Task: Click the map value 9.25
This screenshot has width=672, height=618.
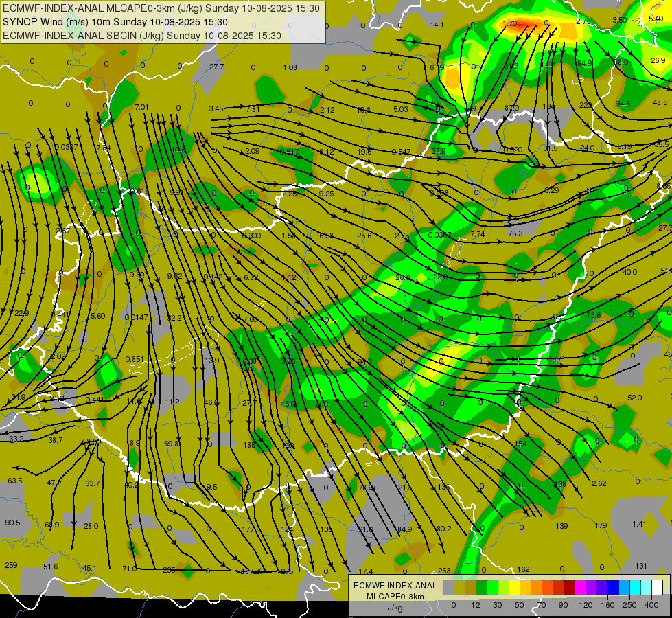Action: click(327, 194)
